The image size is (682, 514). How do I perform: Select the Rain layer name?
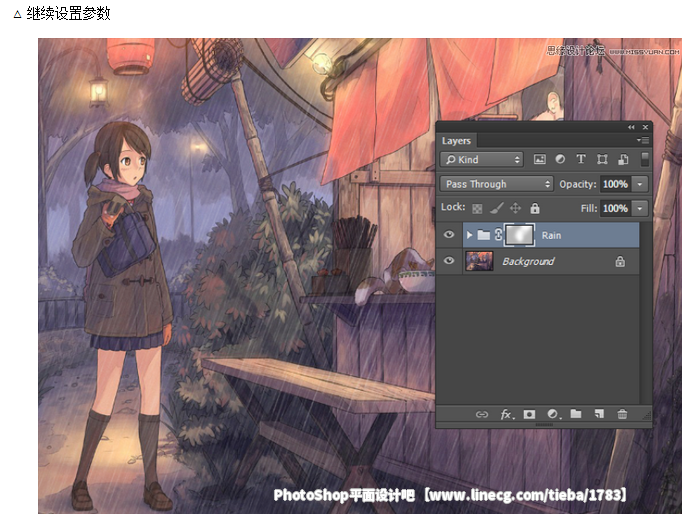551,235
